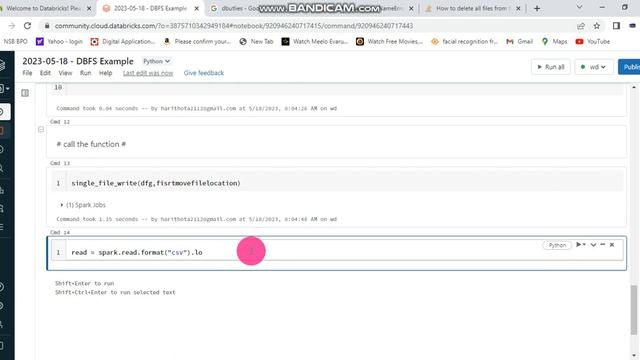
Task: Open the Edit menu
Action: [x=45, y=73]
